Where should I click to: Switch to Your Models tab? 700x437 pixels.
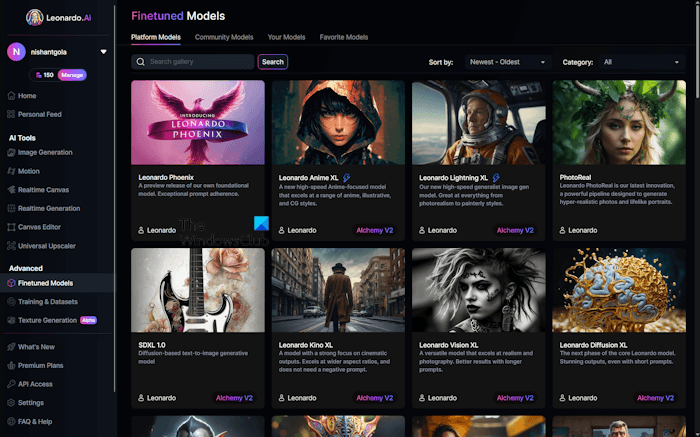click(x=287, y=37)
